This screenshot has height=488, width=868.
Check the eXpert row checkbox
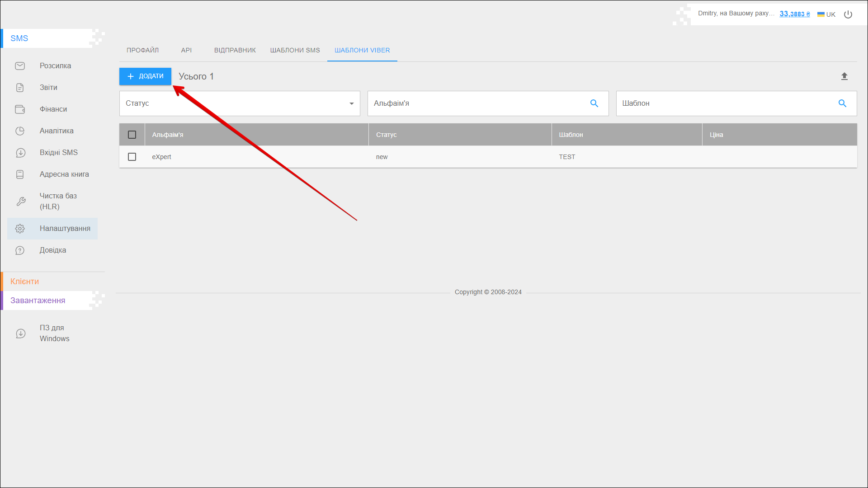click(x=132, y=157)
